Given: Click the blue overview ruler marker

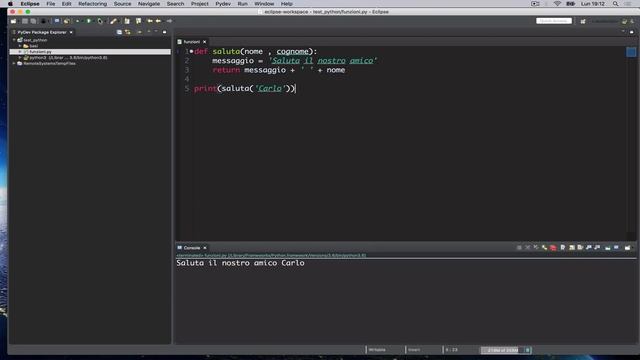Looking at the screenshot, I should pos(631,52).
